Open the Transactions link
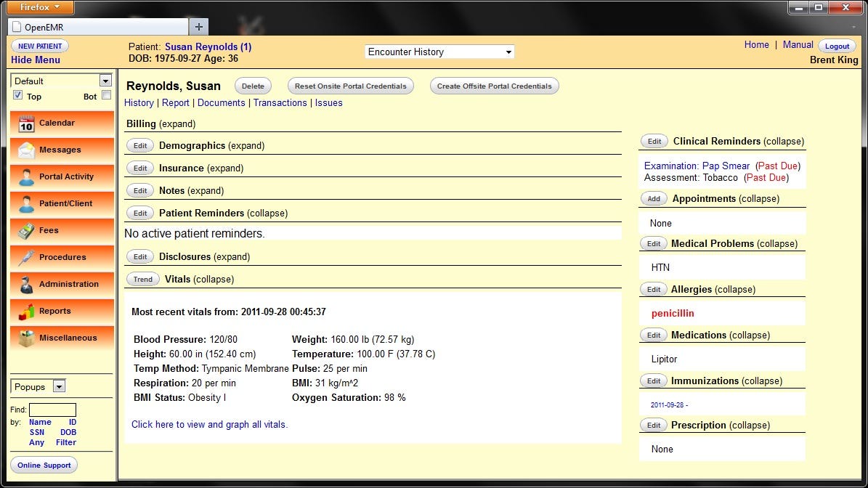The width and height of the screenshot is (868, 488). point(280,103)
